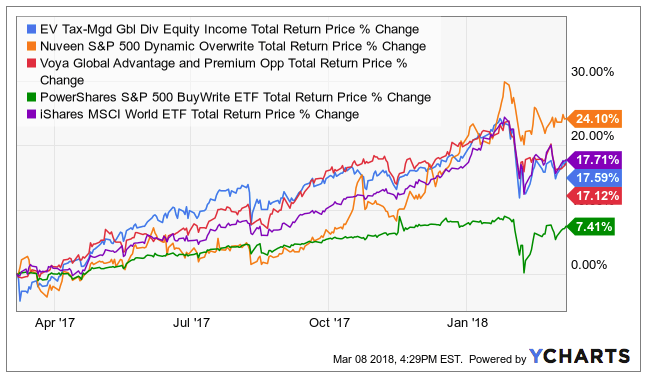This screenshot has width=646, height=378.
Task: Select the EV Tax-Mgd Gbl Div legend text
Action: click(229, 29)
